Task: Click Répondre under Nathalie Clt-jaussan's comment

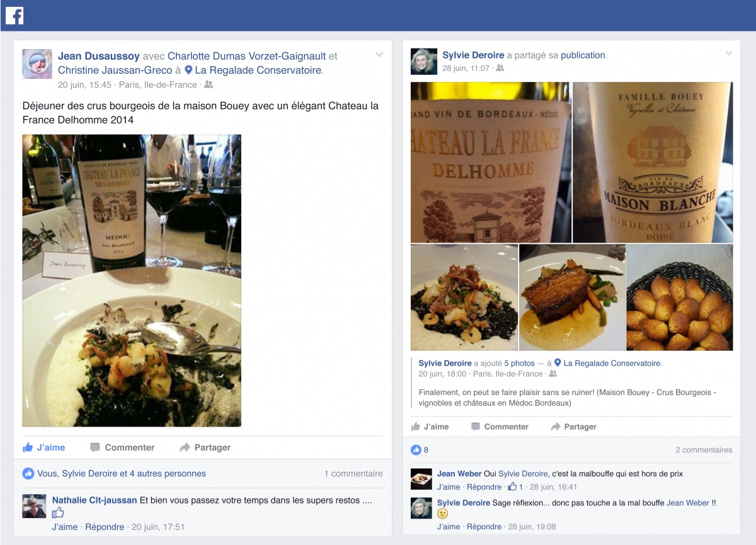Action: [x=105, y=527]
